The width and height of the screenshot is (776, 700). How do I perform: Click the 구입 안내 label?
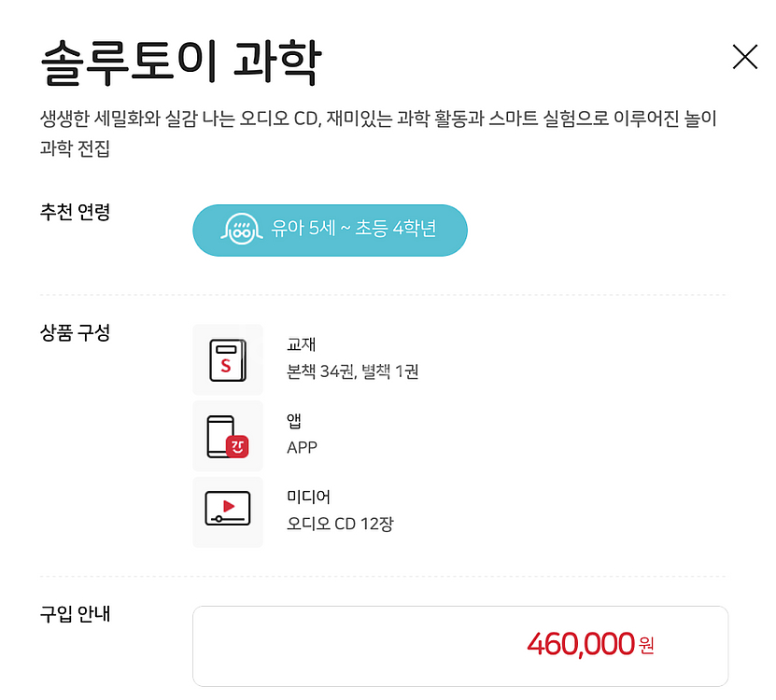(76, 614)
